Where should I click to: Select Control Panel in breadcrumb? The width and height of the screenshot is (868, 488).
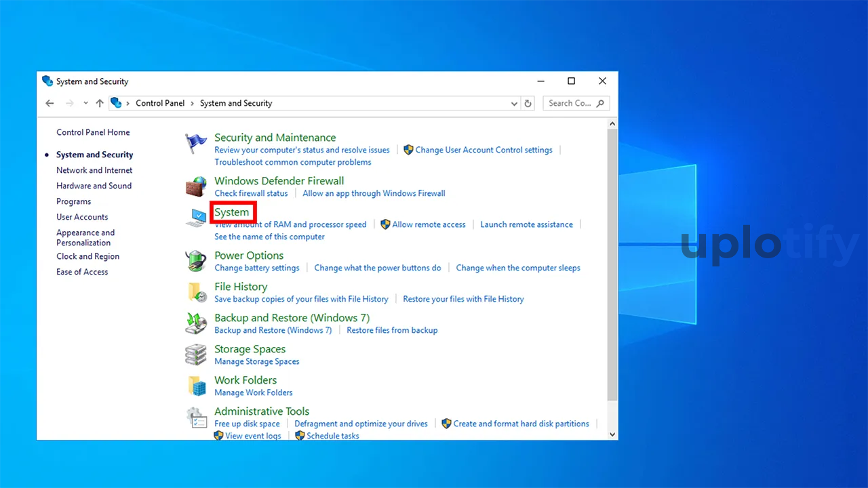point(160,103)
